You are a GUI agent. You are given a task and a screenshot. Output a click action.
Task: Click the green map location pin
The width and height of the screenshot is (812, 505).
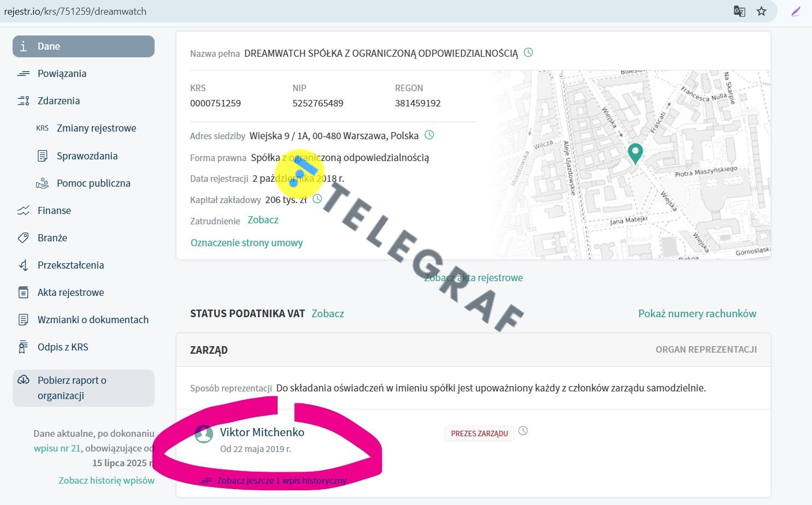pos(635,153)
